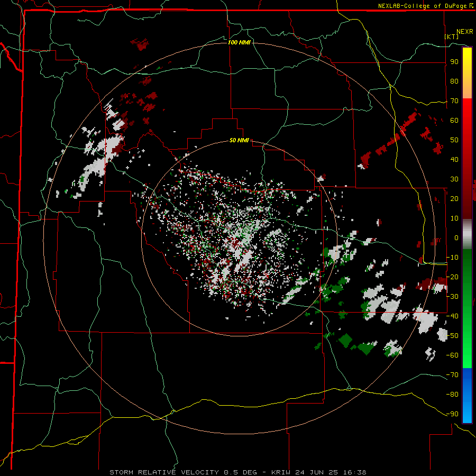Image resolution: width=476 pixels, height=476 pixels.
Task: Click the -80 value on the velocity scale
Action: point(452,395)
